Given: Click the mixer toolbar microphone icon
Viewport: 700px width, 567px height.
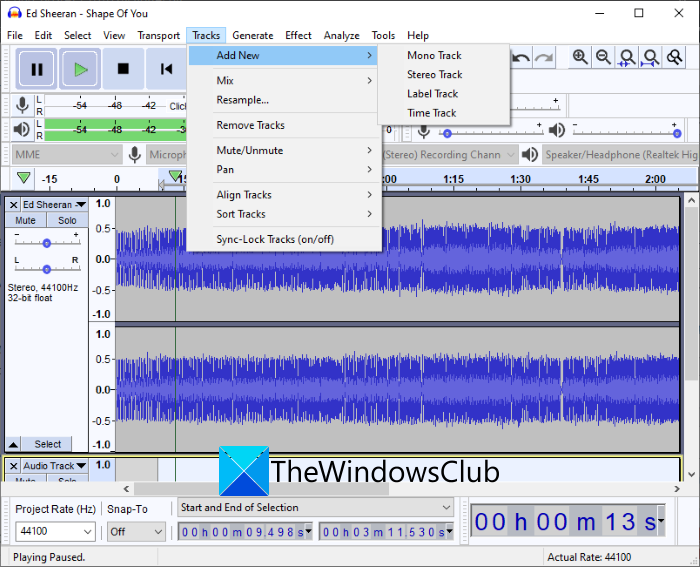Looking at the screenshot, I should tap(424, 131).
